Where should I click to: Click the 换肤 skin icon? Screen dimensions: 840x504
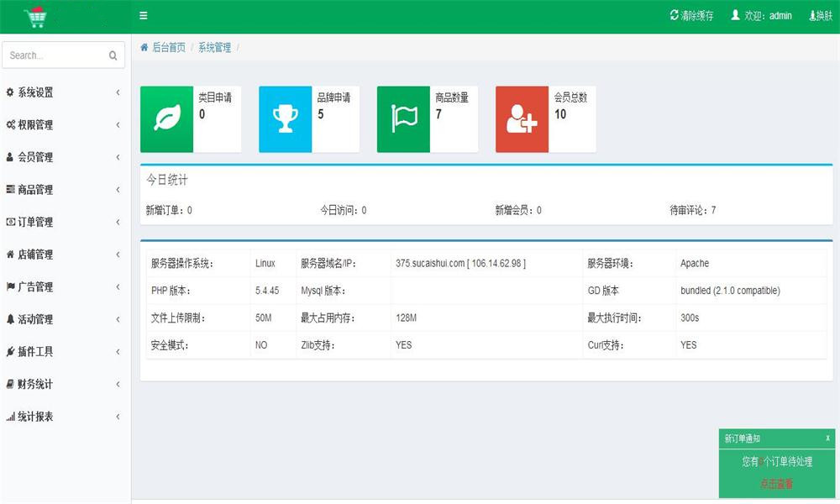pyautogui.click(x=812, y=15)
